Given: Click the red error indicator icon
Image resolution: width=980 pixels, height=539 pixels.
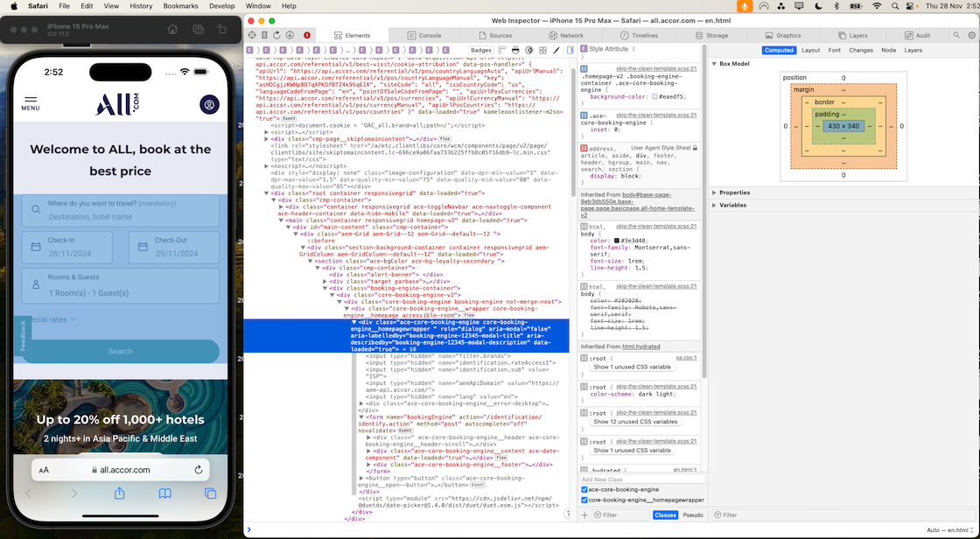Looking at the screenshot, I should (x=307, y=35).
